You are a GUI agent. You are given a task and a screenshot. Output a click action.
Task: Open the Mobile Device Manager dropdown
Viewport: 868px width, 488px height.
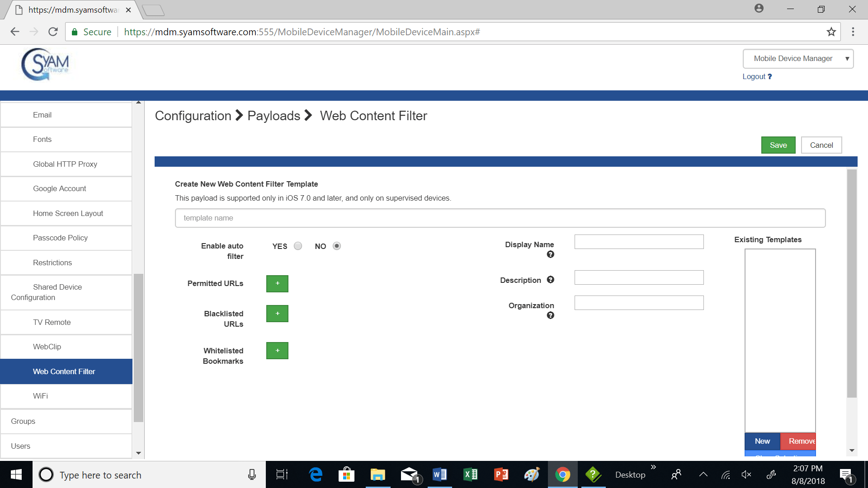coord(798,59)
